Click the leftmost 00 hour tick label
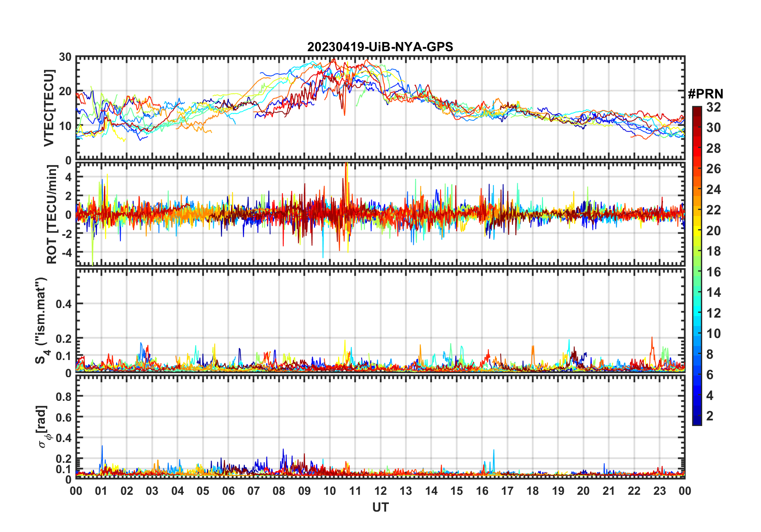Viewport: 761px width, 532px height. coord(76,491)
